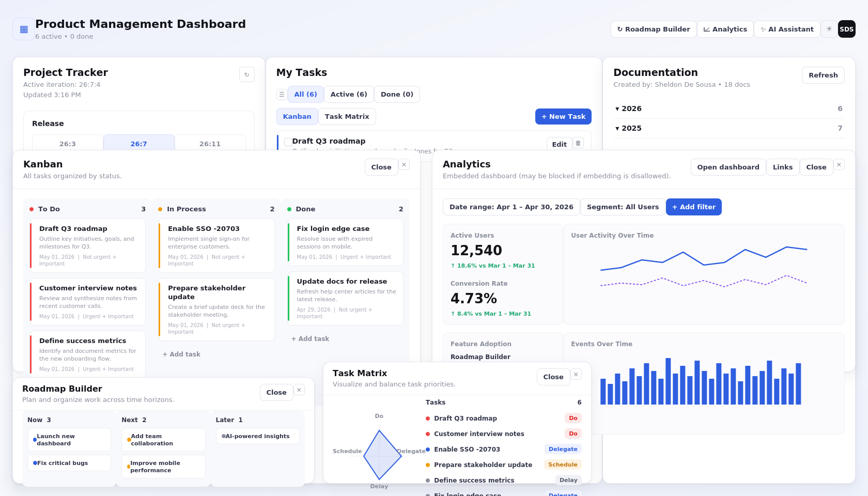Open the SDS user avatar

847,29
